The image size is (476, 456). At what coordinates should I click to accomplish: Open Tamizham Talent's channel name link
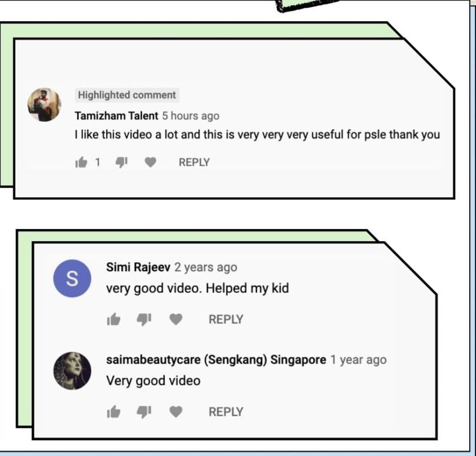116,116
